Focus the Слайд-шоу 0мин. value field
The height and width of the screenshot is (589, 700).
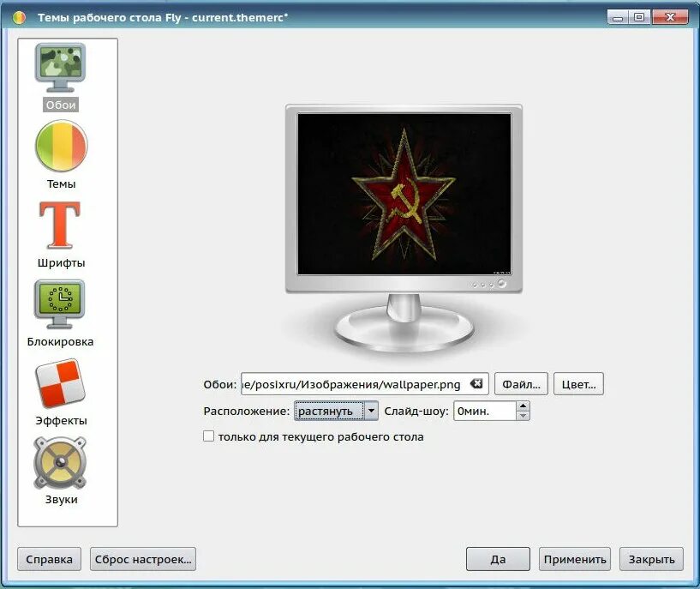pyautogui.click(x=485, y=411)
